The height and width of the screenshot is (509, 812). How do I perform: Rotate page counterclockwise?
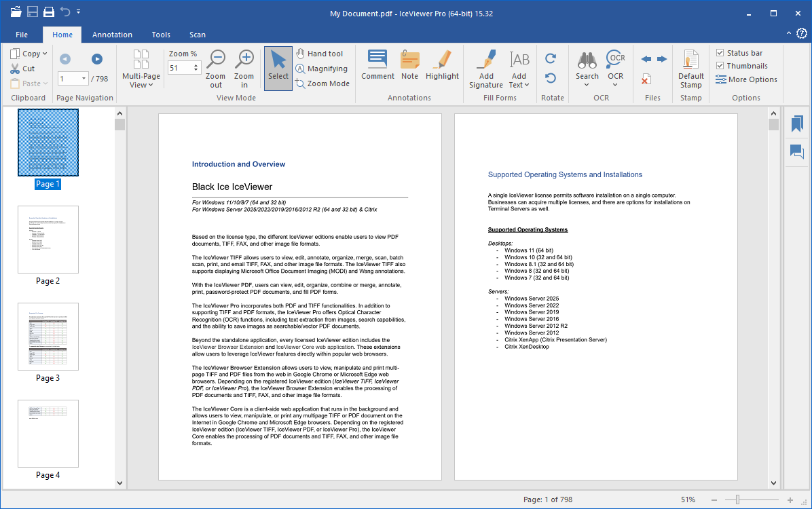pyautogui.click(x=551, y=78)
